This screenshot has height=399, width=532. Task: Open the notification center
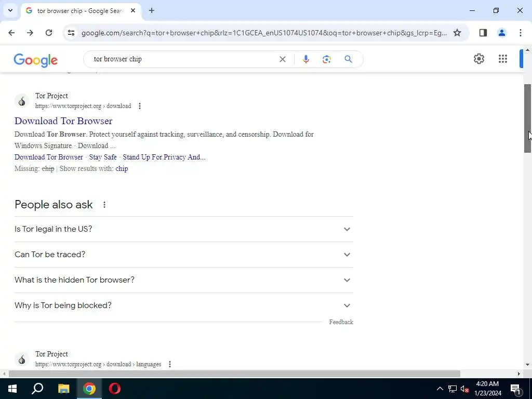tap(515, 389)
